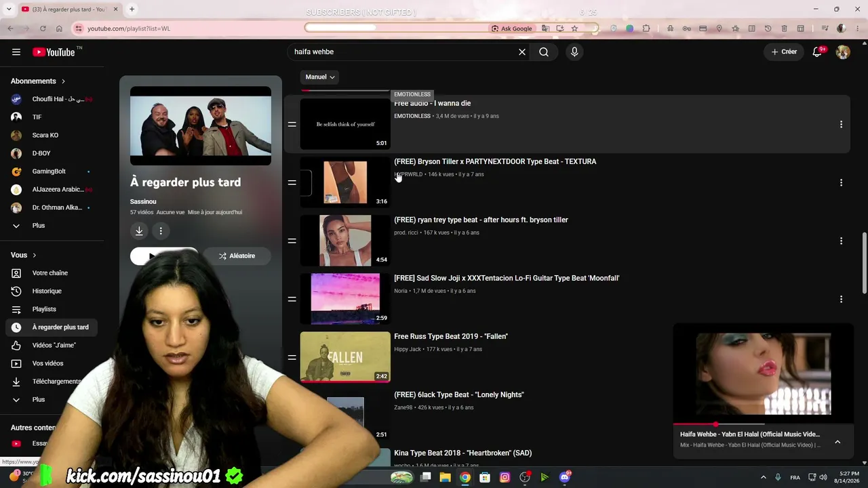The image size is (868, 488).
Task: Download the playlist with the arrow icon
Action: click(x=139, y=231)
